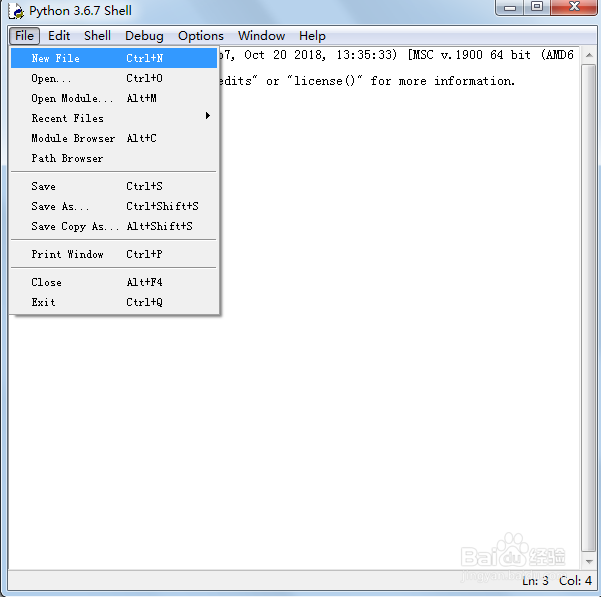Open the Edit menu
Screen dimensions: 601x597
[x=59, y=36]
